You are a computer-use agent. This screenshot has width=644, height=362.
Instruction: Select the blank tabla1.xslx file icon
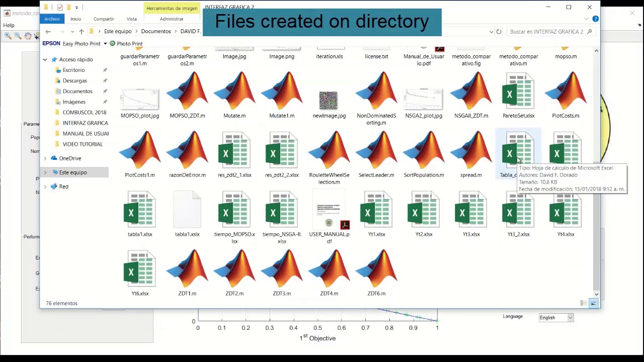[187, 209]
